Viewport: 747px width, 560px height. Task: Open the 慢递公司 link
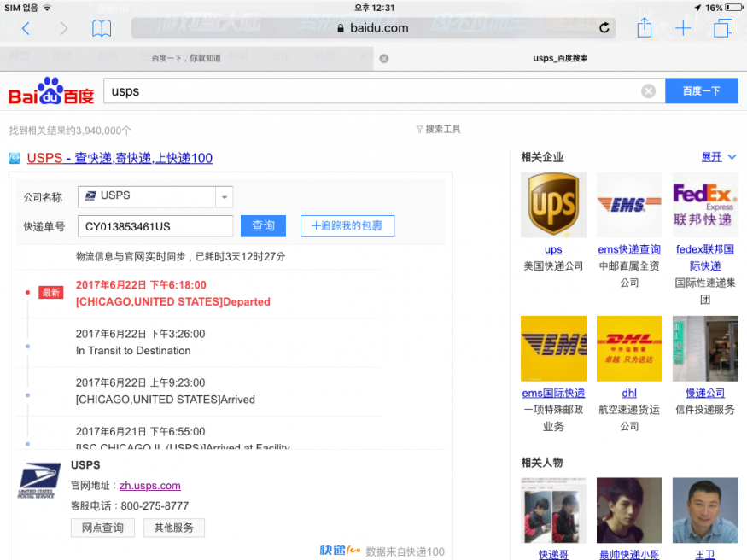(x=705, y=394)
